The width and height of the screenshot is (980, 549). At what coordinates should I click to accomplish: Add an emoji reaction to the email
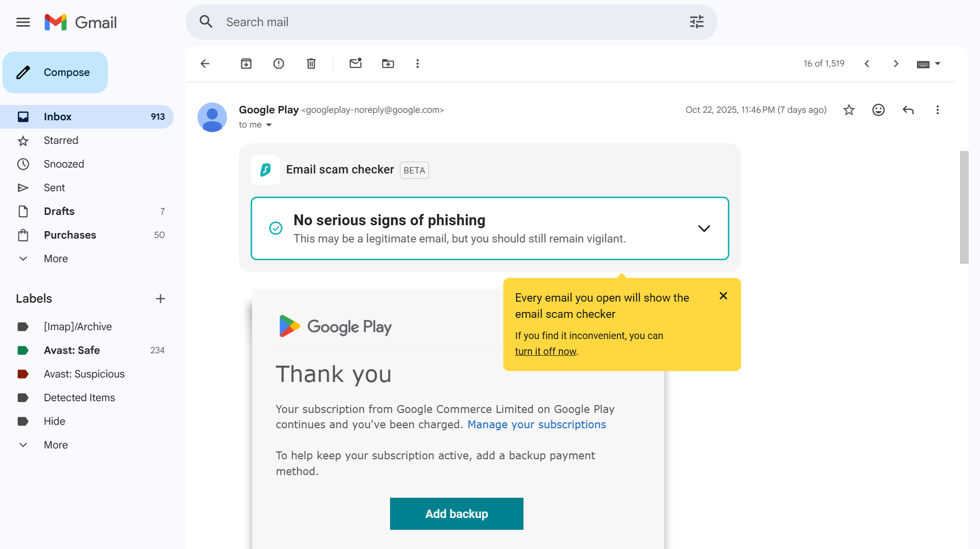click(879, 110)
